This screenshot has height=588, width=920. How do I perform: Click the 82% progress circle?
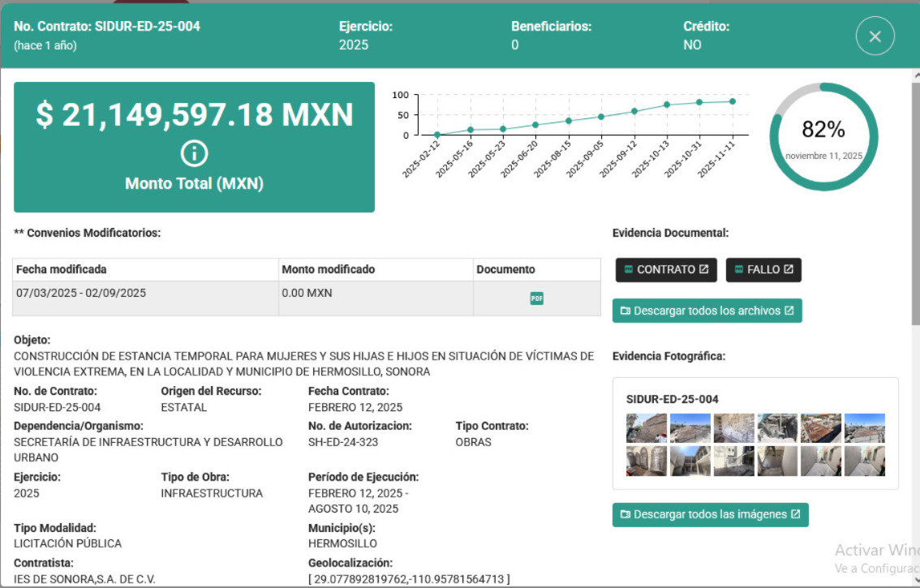tap(823, 135)
